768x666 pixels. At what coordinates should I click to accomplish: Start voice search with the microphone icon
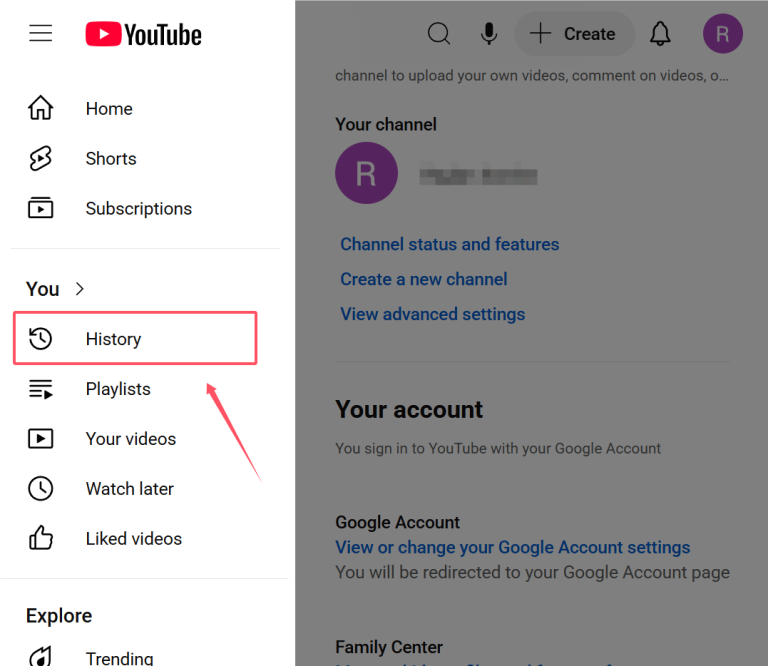click(x=488, y=34)
